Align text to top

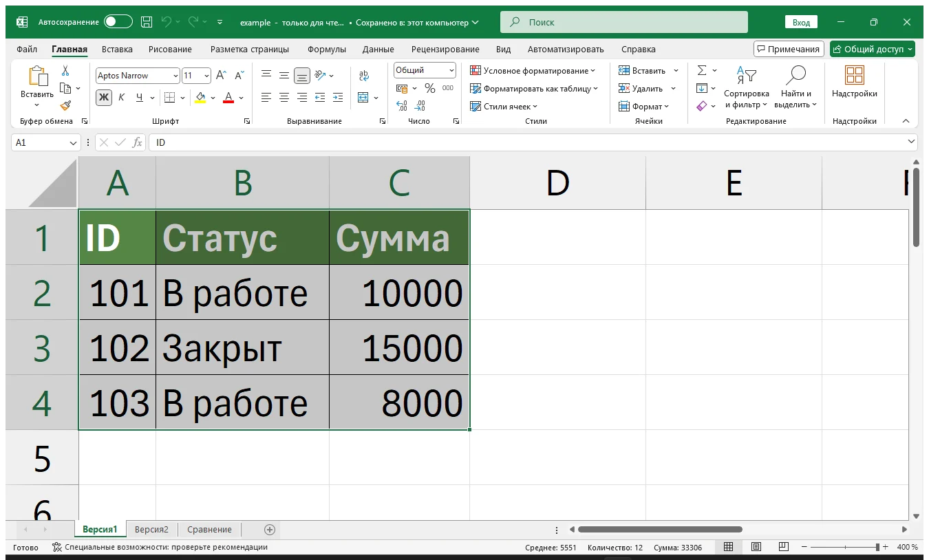click(266, 75)
